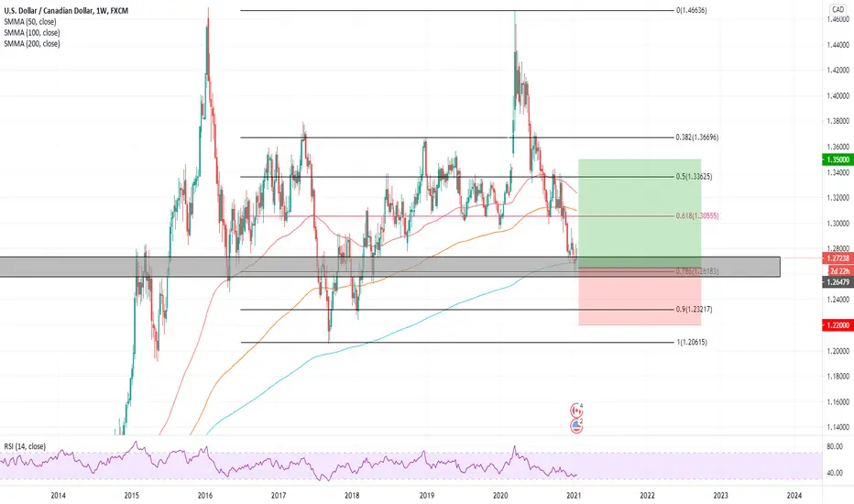
Task: Select the SMMA (100, close) indicator legend
Action: (x=31, y=33)
